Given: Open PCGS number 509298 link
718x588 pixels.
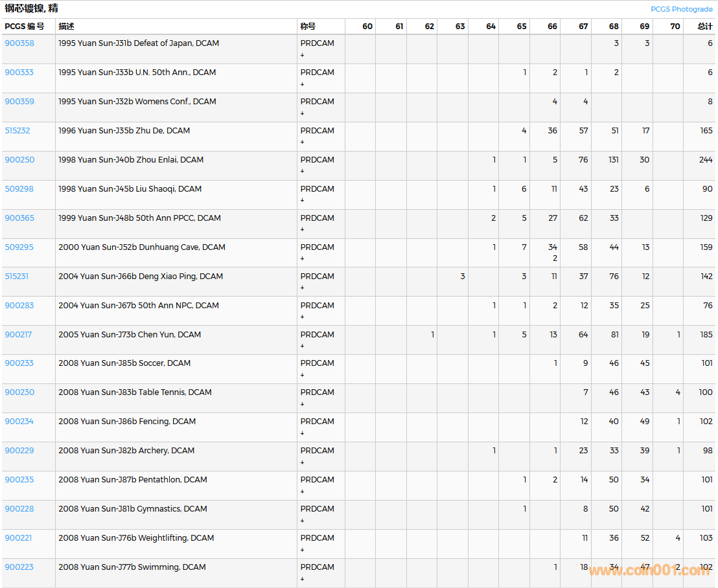Looking at the screenshot, I should 19,189.
